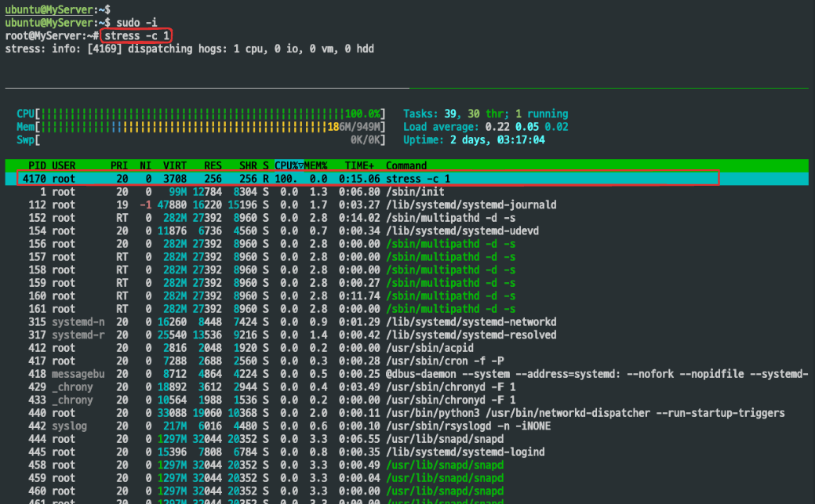The height and width of the screenshot is (504, 815).
Task: Sort by the VIRT column header
Action: (175, 165)
